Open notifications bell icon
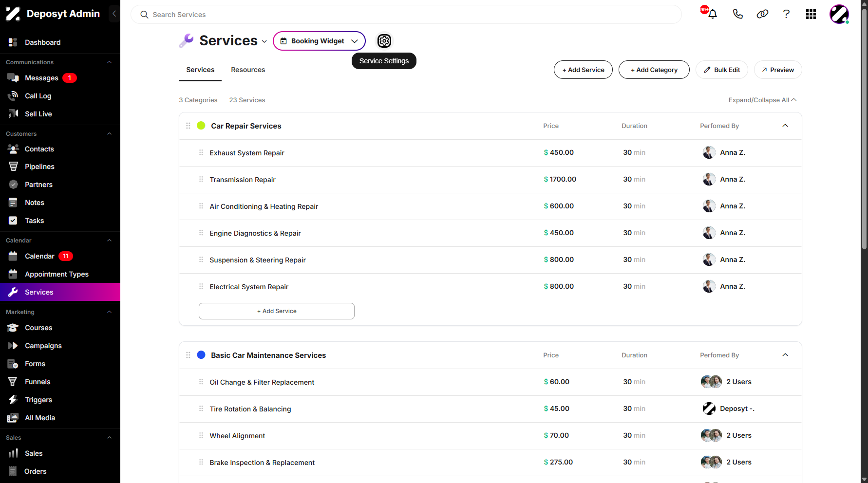868x483 pixels. pyautogui.click(x=713, y=14)
